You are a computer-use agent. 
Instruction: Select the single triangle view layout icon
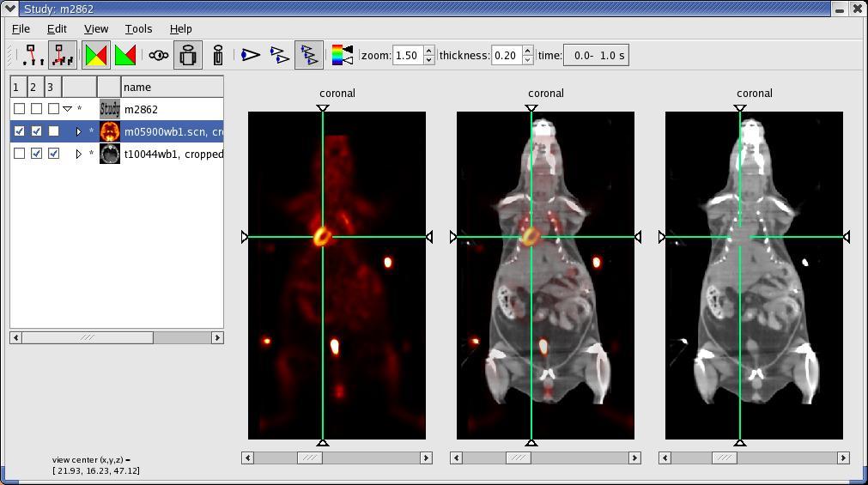(250, 56)
